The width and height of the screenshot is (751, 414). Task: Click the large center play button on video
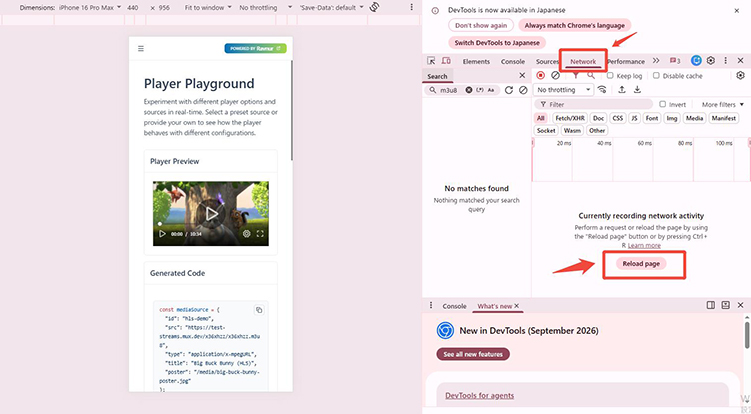pos(211,214)
